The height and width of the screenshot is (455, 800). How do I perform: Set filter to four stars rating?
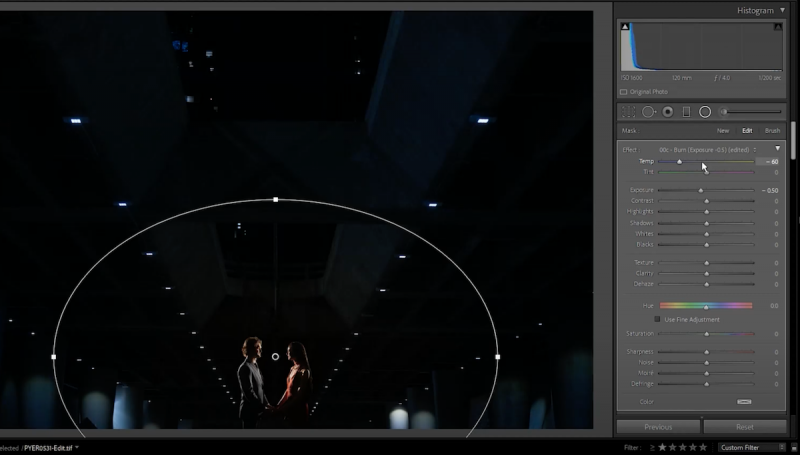[693, 447]
